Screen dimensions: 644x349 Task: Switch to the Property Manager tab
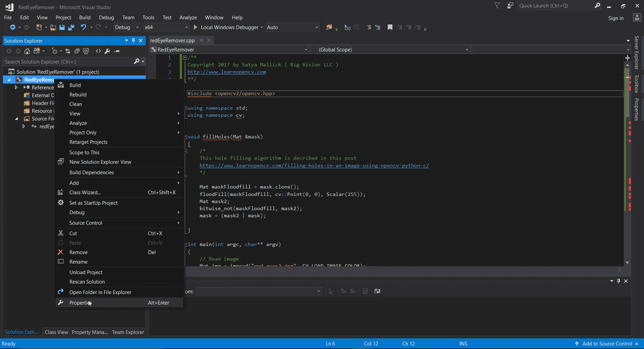point(90,332)
